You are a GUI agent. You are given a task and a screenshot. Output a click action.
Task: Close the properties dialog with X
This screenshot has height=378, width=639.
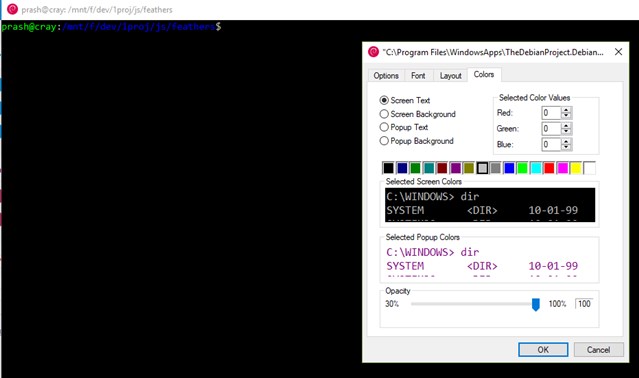point(618,52)
